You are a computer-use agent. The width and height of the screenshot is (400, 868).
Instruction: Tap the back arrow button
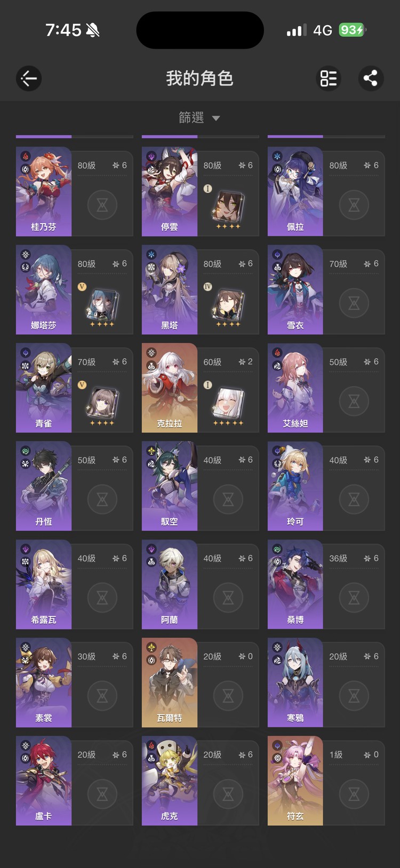tap(29, 78)
